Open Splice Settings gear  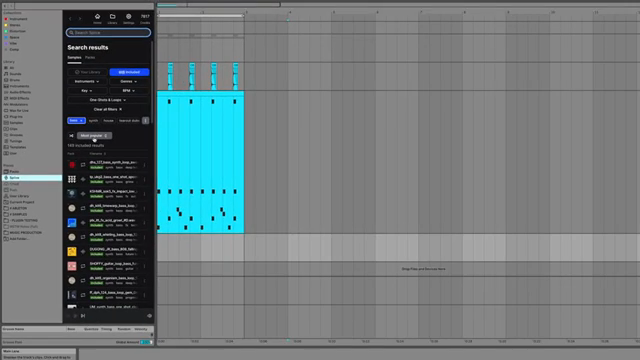(x=129, y=19)
